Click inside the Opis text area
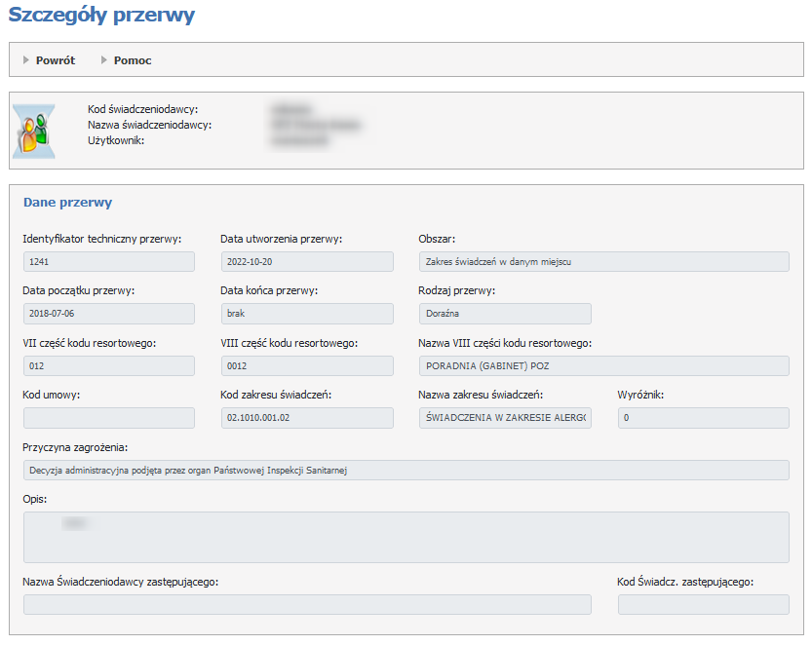Screen dimensions: 812x645 point(406,537)
